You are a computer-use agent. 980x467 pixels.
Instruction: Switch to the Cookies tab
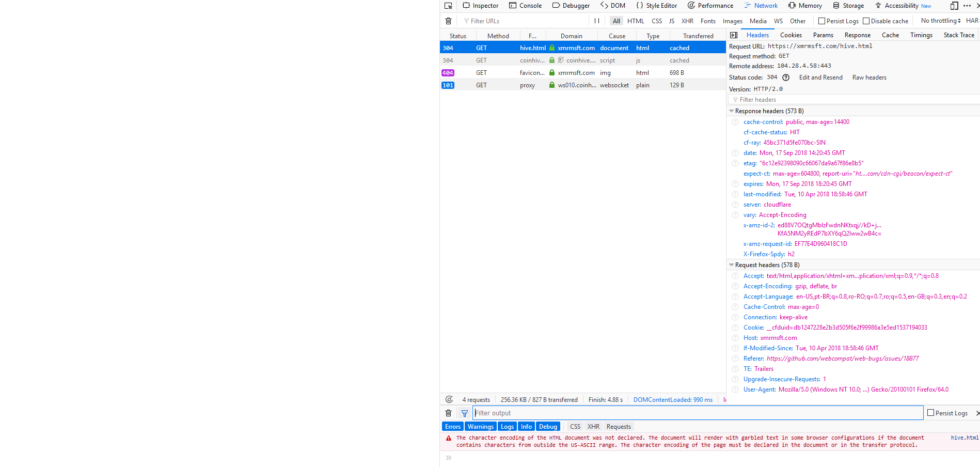791,35
